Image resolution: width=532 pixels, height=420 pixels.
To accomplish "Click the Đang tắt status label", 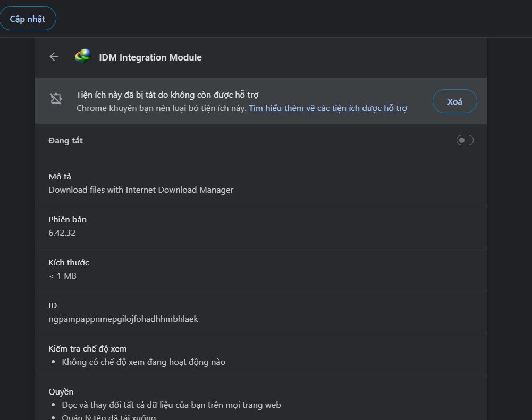I will 65,141.
